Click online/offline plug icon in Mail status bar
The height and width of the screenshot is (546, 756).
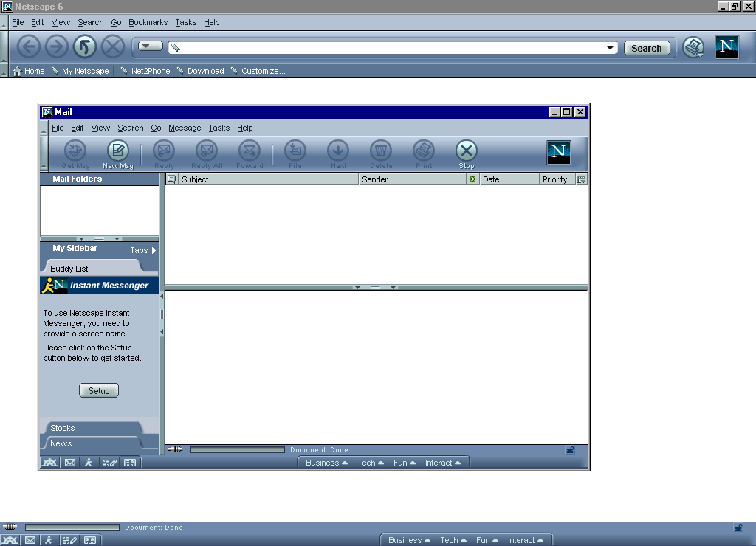click(x=175, y=449)
